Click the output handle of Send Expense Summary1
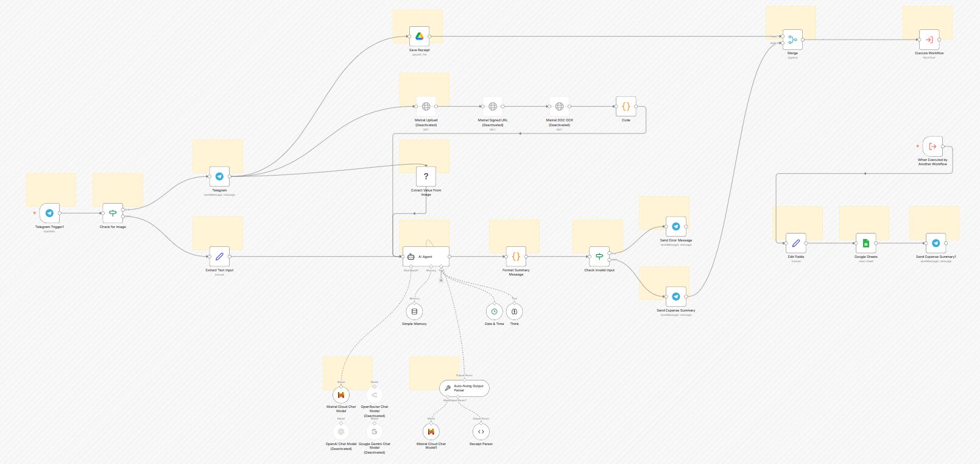The width and height of the screenshot is (980, 464). 946,243
